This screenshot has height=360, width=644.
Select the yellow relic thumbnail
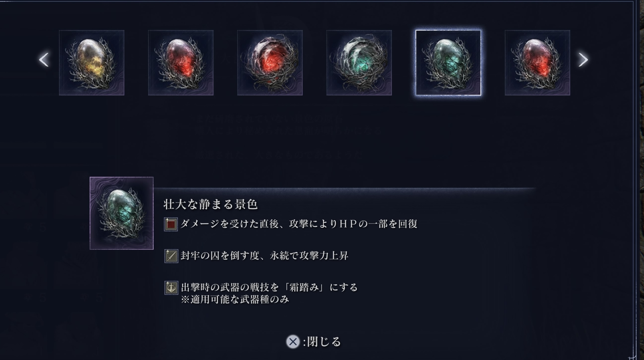[x=91, y=63]
